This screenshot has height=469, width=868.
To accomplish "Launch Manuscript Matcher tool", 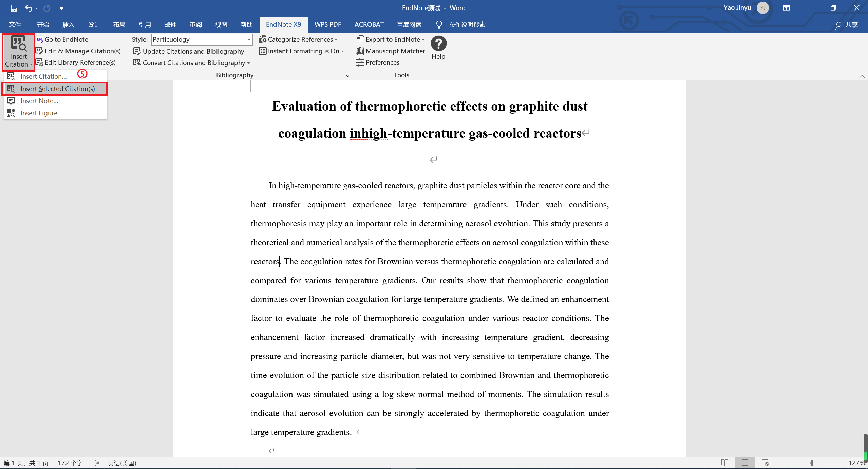I will click(x=391, y=51).
